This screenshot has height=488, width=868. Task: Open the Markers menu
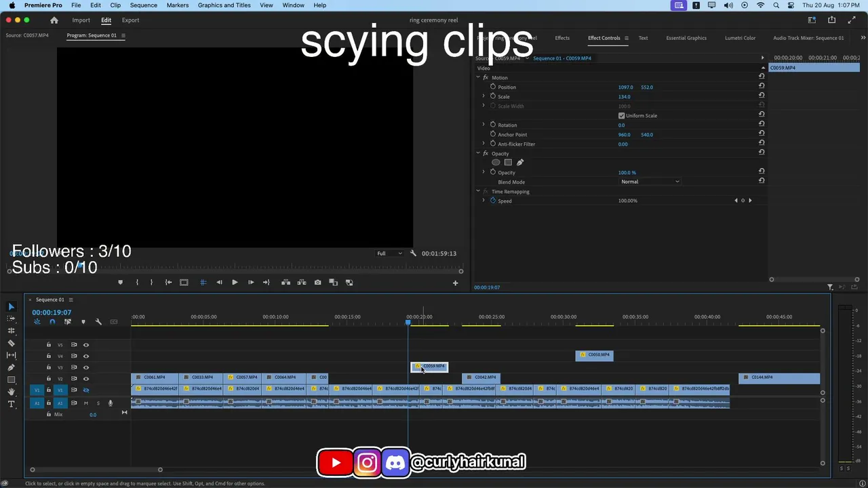pos(178,5)
